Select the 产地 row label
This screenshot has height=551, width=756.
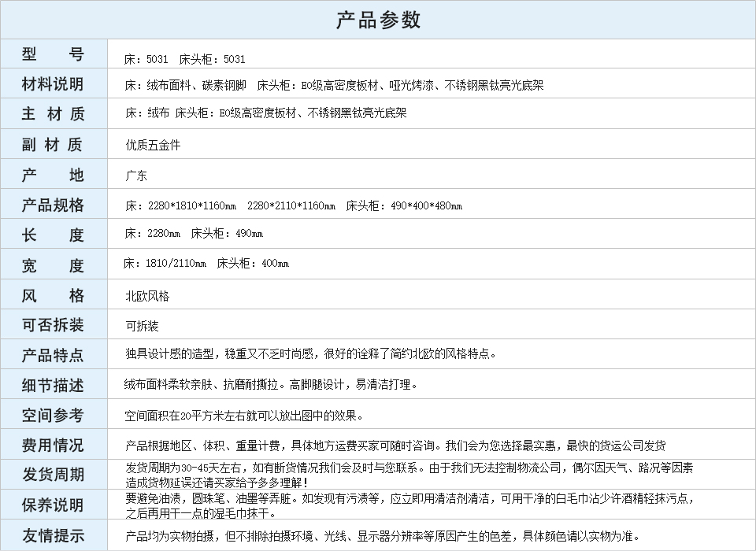[53, 175]
